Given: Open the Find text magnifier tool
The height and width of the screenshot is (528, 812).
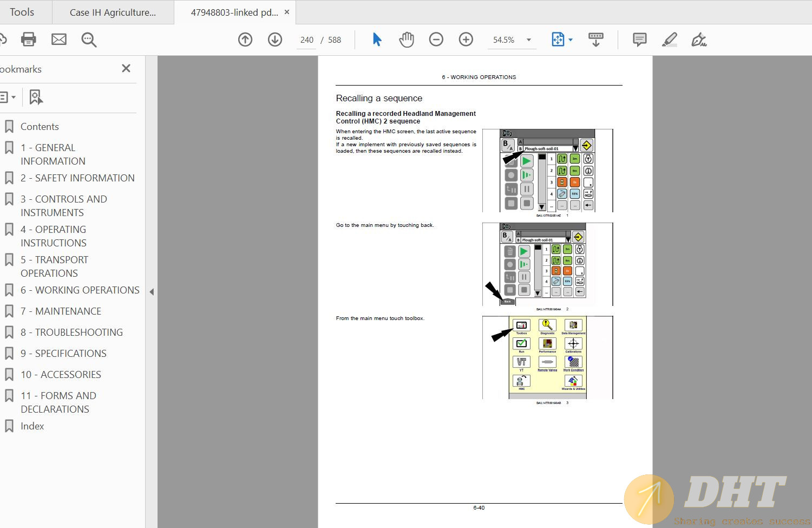Looking at the screenshot, I should (89, 40).
